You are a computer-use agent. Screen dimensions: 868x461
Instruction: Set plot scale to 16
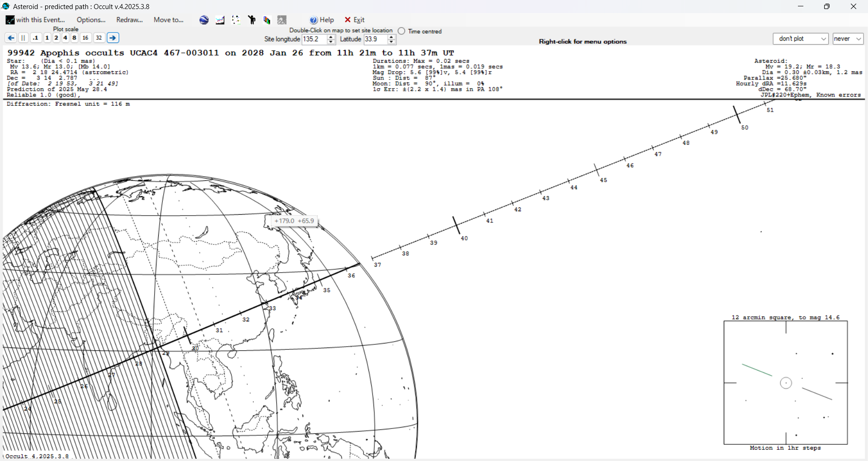[85, 38]
